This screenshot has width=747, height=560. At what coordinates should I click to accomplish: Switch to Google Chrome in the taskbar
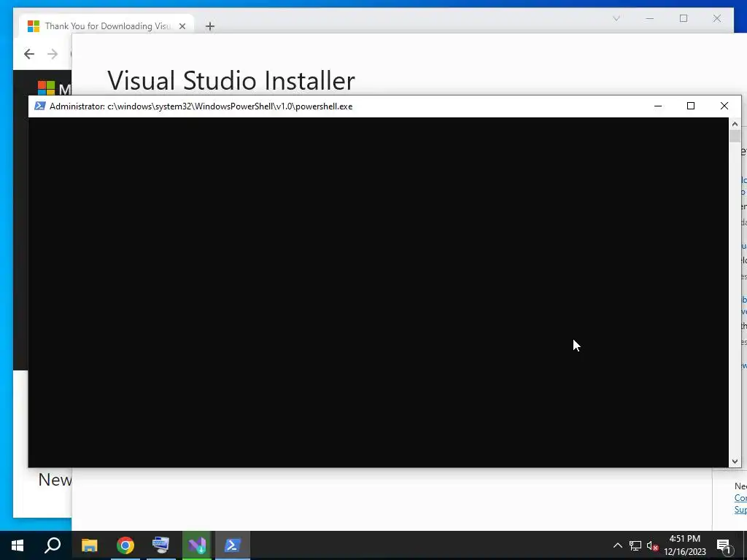125,545
